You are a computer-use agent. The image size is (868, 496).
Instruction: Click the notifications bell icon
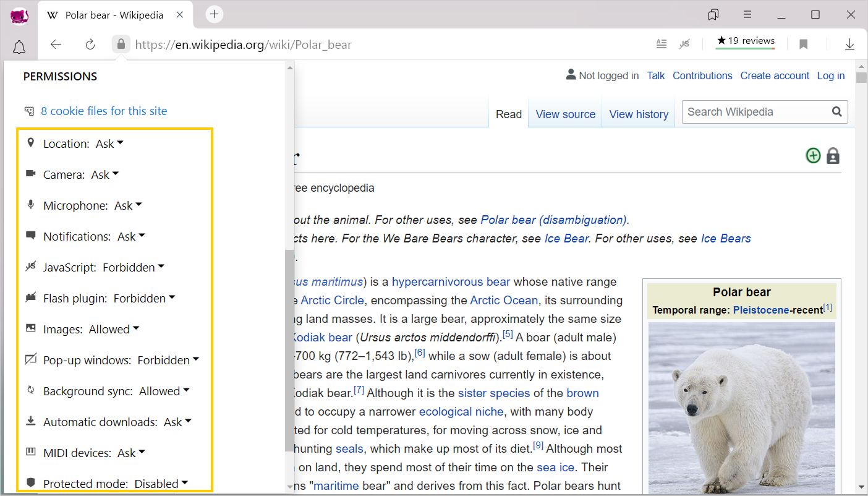[19, 47]
